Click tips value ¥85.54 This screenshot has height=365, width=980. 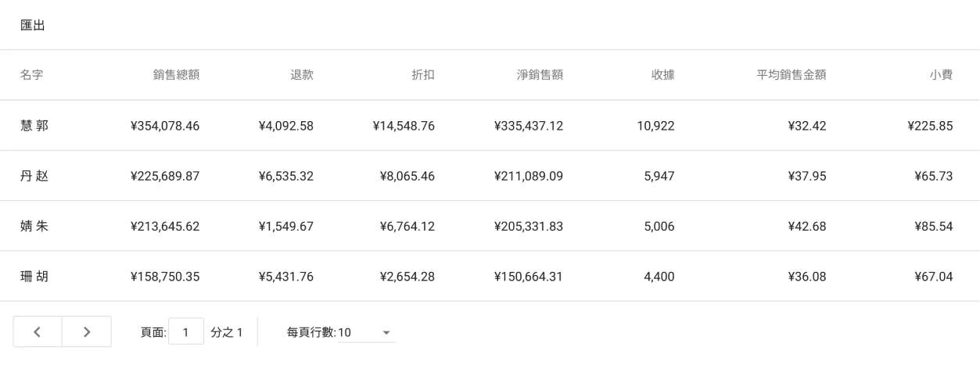933,226
